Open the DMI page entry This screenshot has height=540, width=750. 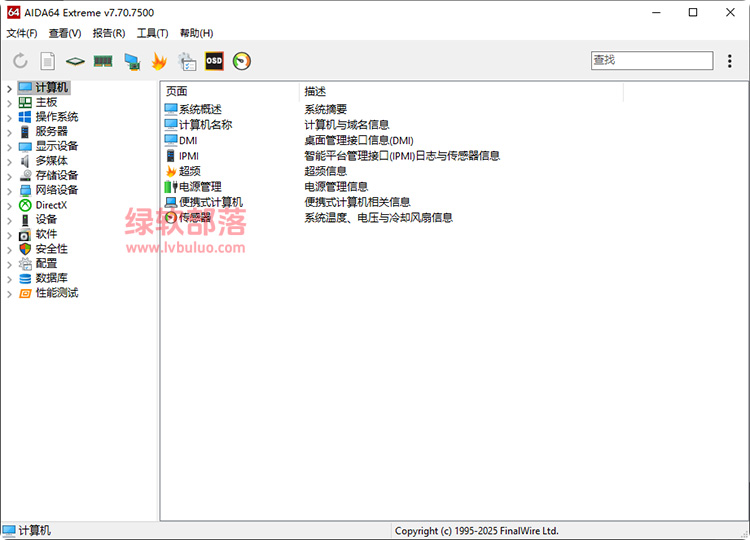pos(188,141)
